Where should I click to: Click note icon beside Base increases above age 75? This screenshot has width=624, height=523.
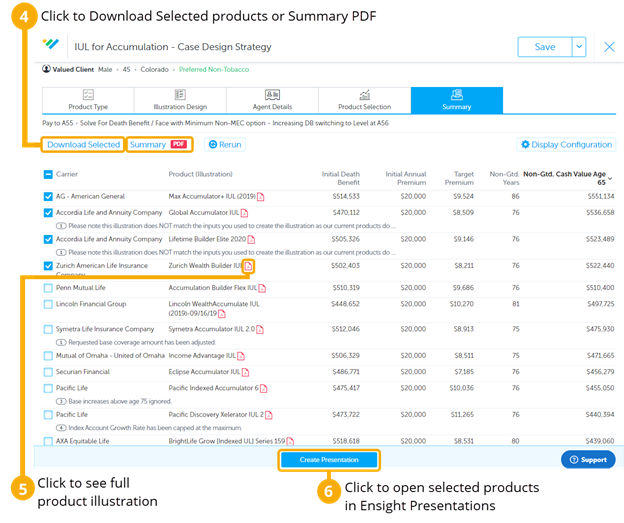(x=61, y=402)
